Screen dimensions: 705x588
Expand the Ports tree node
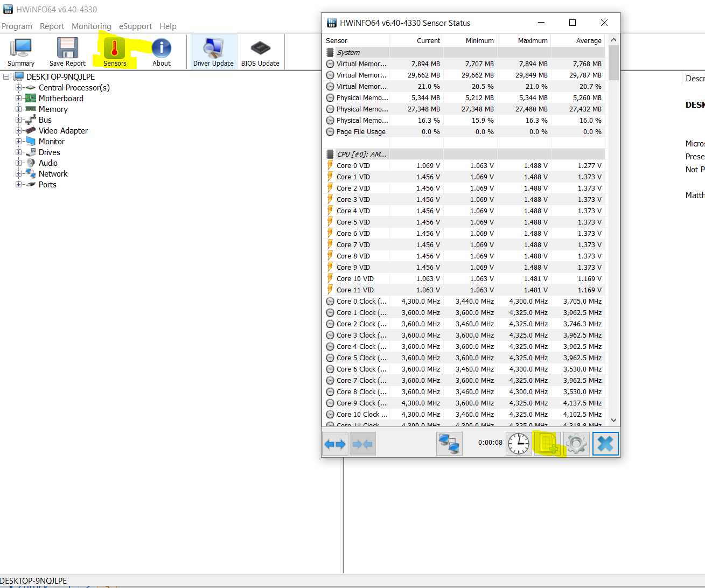coord(19,184)
